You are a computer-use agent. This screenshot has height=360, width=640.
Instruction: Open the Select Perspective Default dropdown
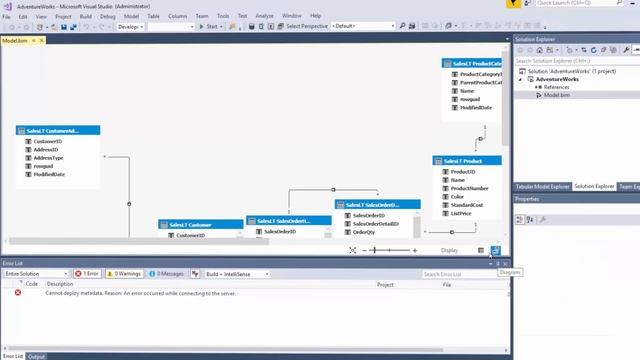363,26
